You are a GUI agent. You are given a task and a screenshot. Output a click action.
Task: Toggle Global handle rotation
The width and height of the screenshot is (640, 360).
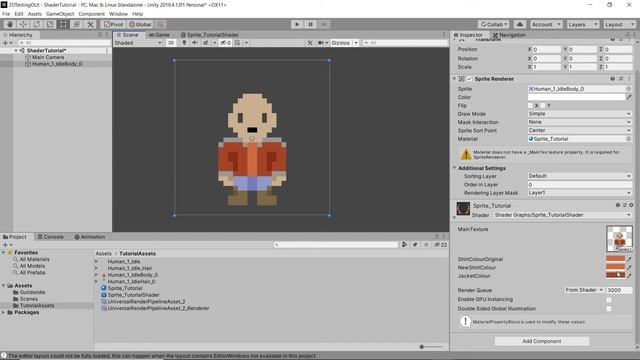tap(140, 24)
